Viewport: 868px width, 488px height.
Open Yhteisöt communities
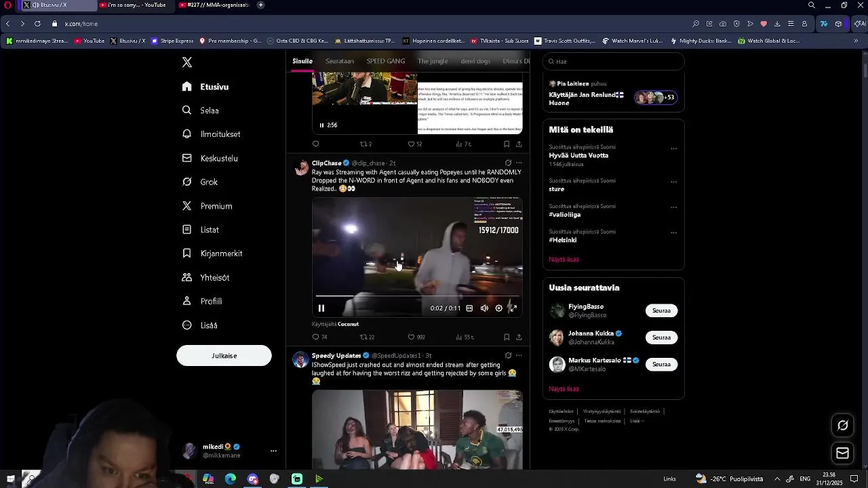(205, 277)
